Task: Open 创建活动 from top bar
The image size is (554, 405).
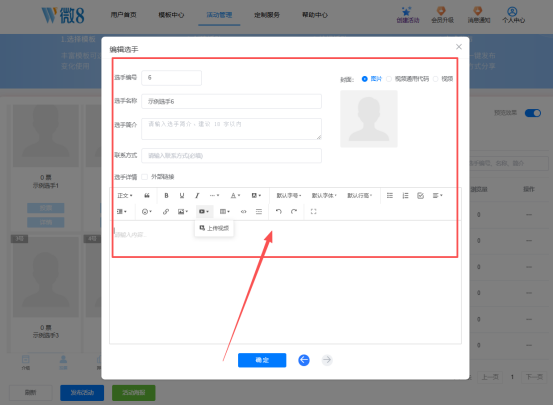Action: point(407,15)
